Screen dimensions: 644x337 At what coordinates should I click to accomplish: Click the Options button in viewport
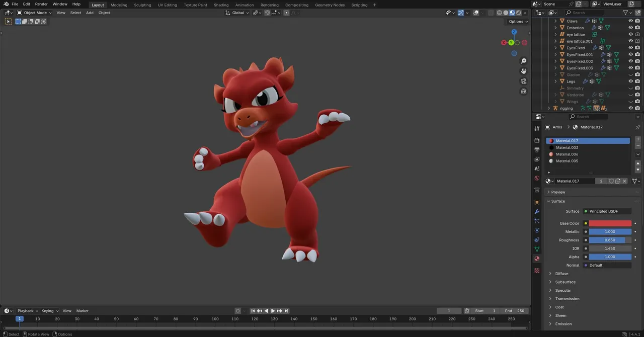click(518, 22)
